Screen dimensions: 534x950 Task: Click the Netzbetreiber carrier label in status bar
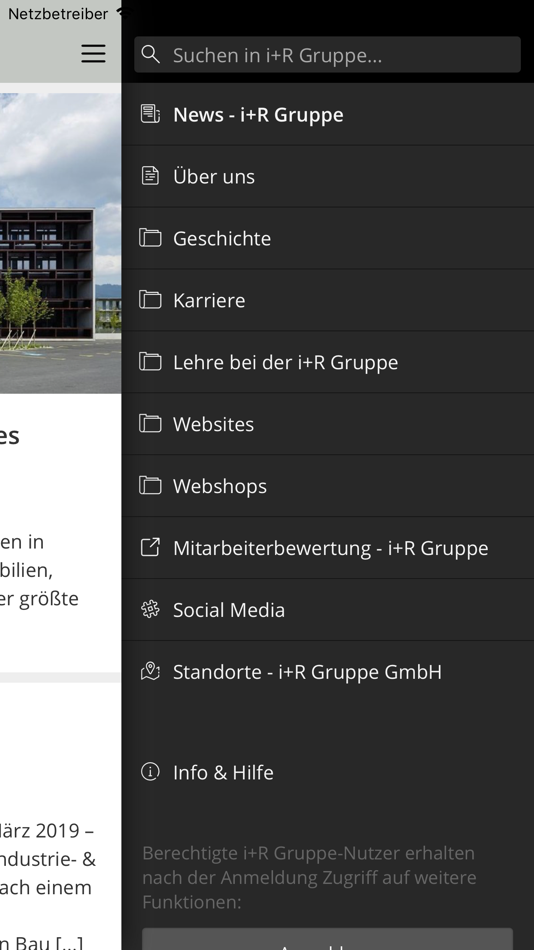[58, 13]
